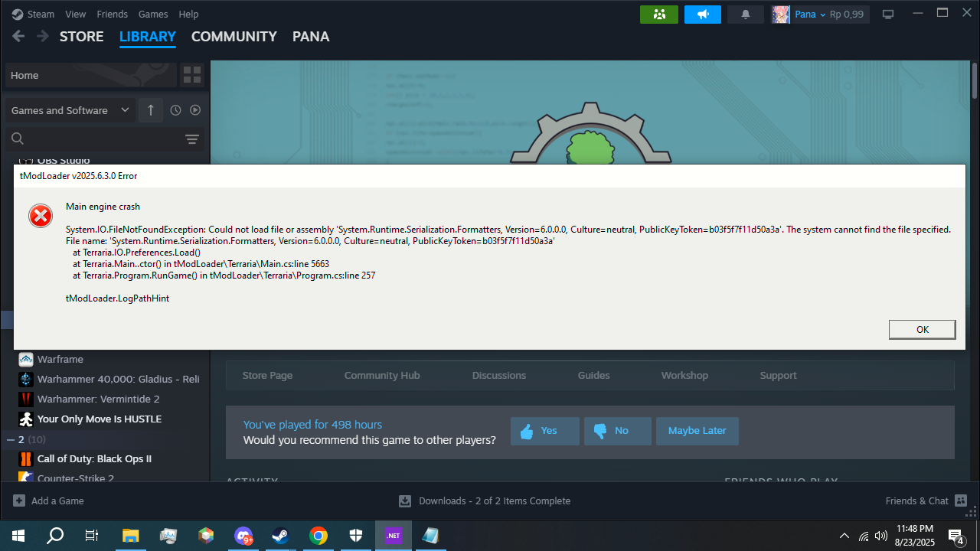This screenshot has height=551, width=980.
Task: Toggle ready-to-play filter icon
Action: 195,110
